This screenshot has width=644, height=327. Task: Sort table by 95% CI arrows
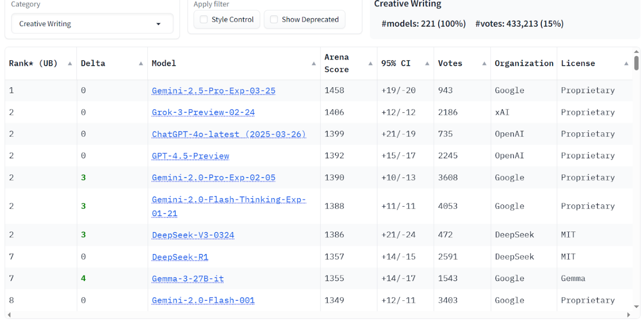tap(427, 64)
